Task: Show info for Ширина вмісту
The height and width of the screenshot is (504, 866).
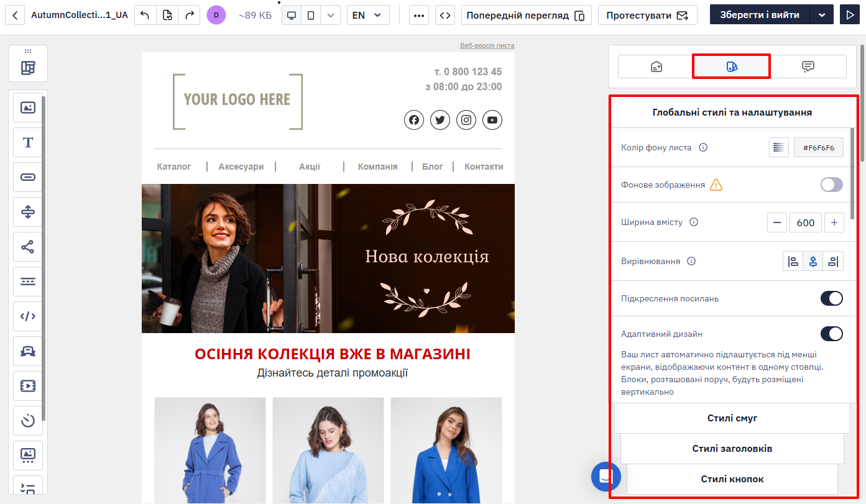Action: (x=694, y=222)
